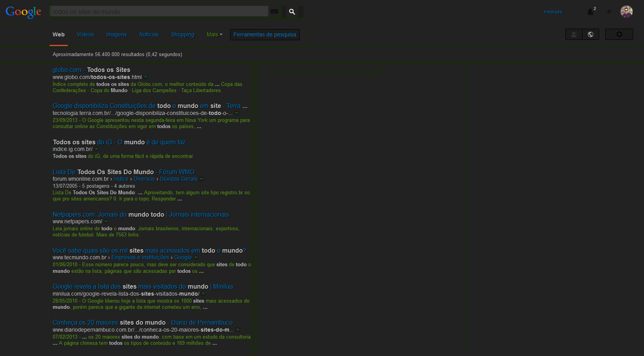Open the account profile picture
The image size is (644, 356).
click(x=626, y=12)
